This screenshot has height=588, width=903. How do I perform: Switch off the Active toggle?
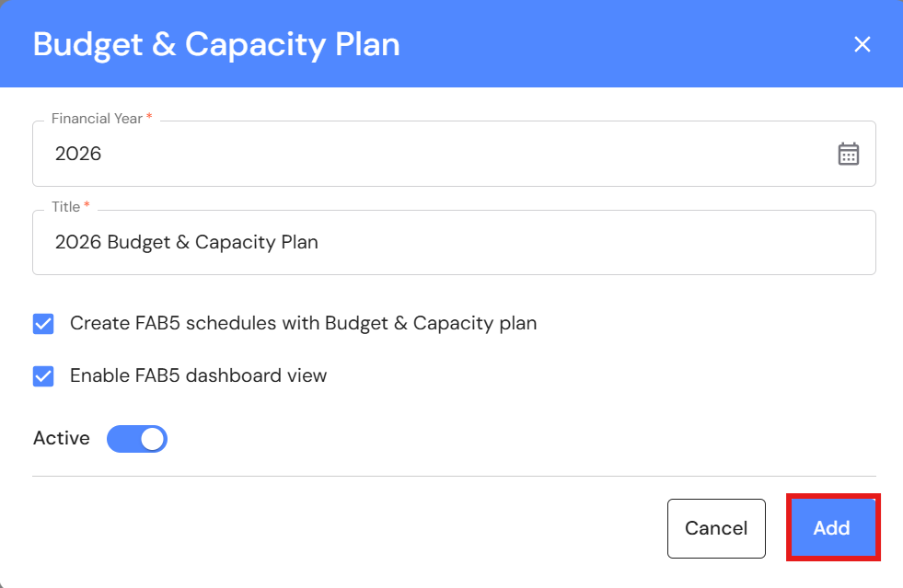pos(137,439)
